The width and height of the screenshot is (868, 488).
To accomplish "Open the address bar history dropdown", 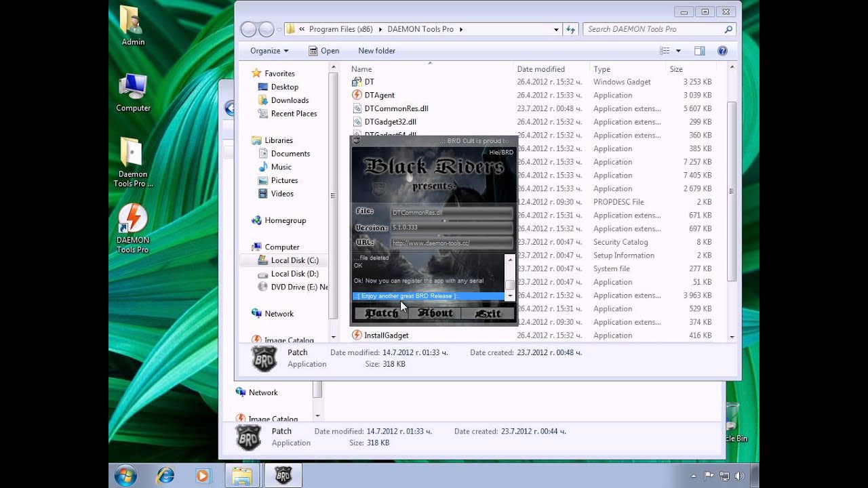I will [556, 29].
